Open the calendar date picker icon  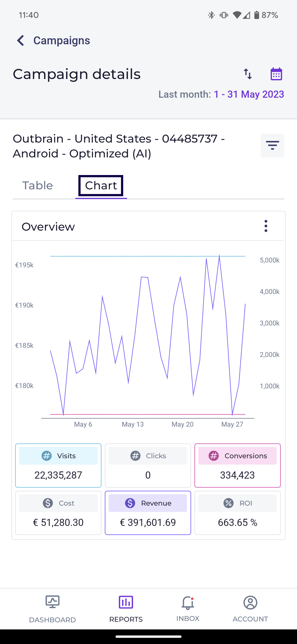tap(276, 74)
